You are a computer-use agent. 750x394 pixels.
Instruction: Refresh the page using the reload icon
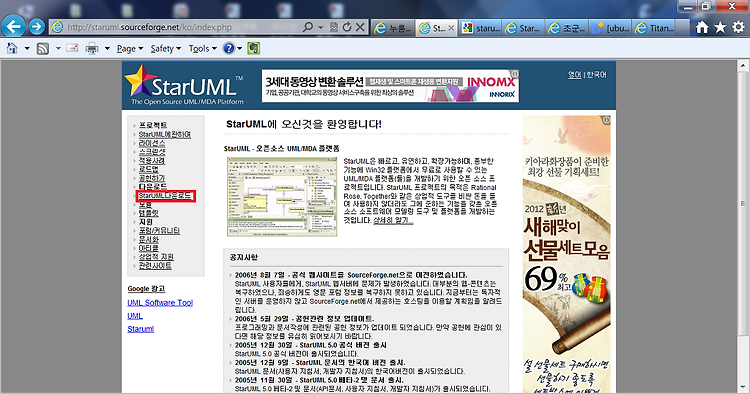[347, 27]
